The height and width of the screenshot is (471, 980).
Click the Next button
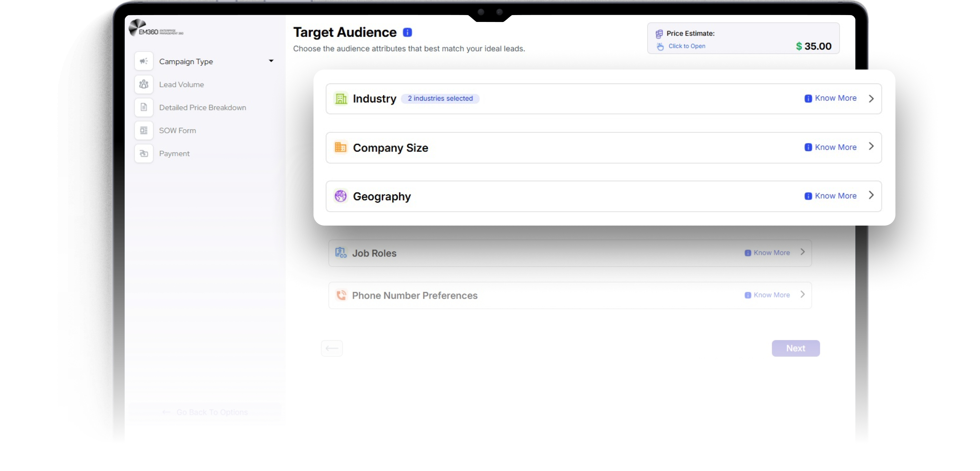pos(795,348)
